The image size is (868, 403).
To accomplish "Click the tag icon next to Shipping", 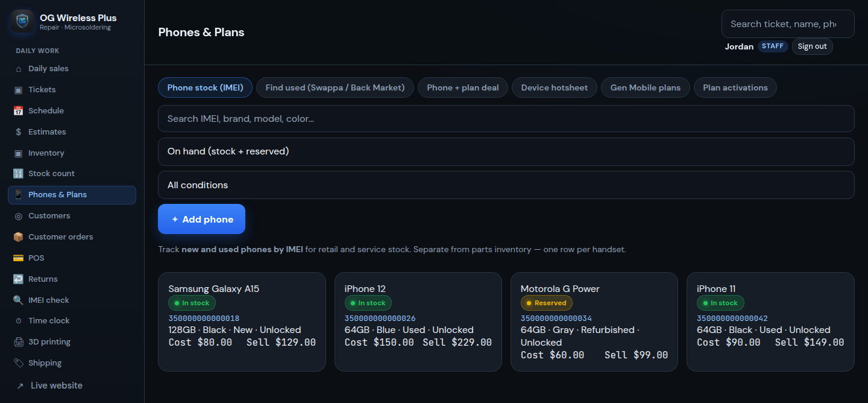I will pos(18,363).
